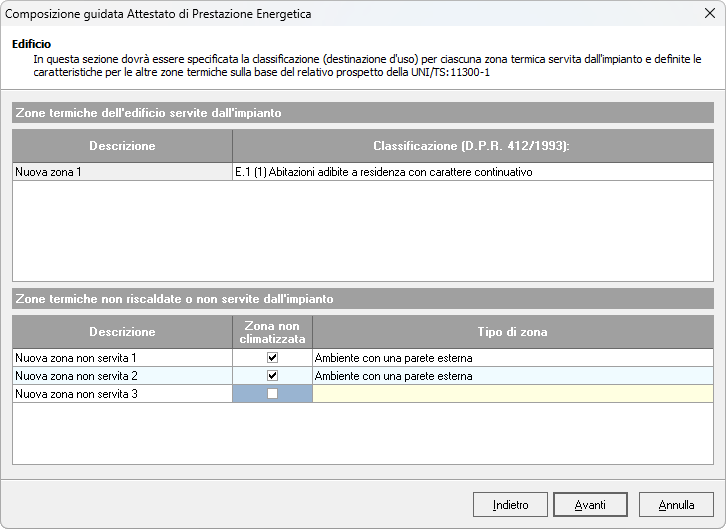Uncheck Zona non climatizzata for zona non servita 1
Viewport: 726px width, 529px height.
click(x=272, y=357)
